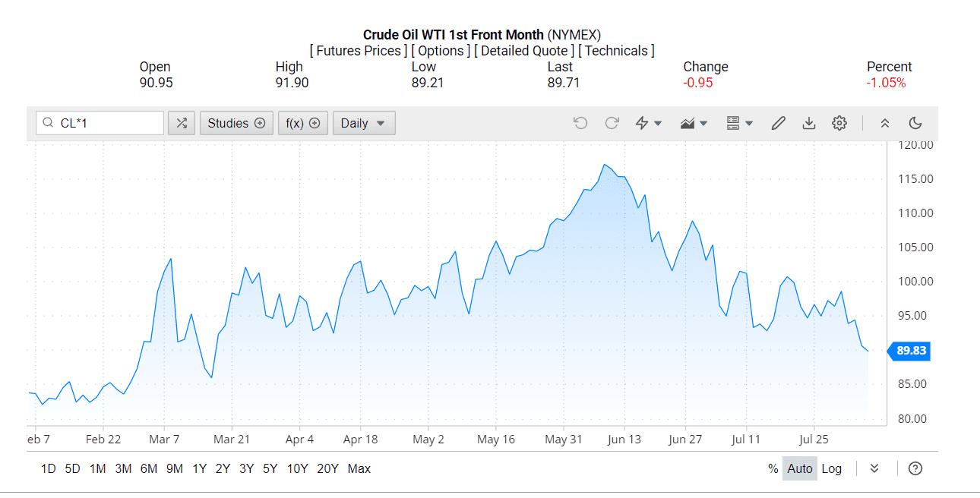Toggle the percent scale option
Viewport: 980px width, 498px height.
(x=773, y=468)
